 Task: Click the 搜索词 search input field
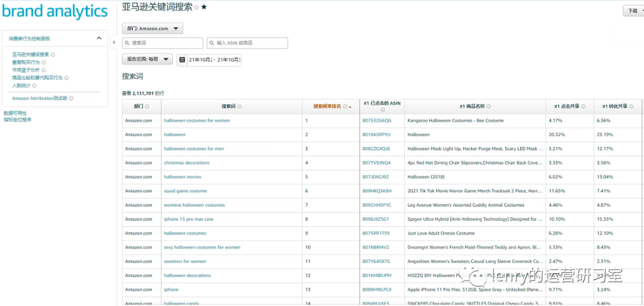pos(163,43)
